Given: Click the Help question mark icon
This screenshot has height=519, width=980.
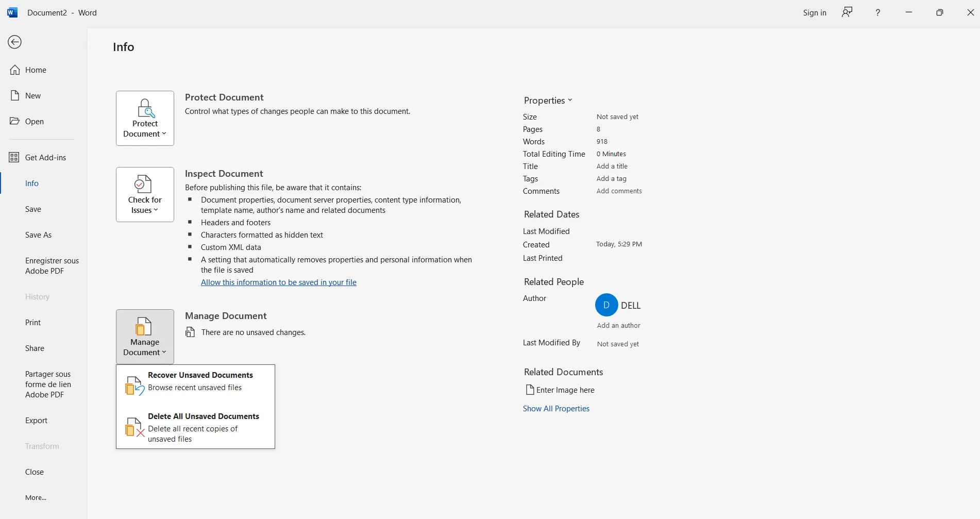Looking at the screenshot, I should (877, 12).
